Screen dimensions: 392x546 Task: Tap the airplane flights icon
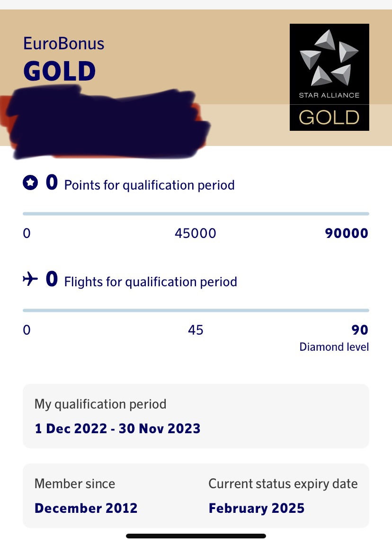click(30, 280)
